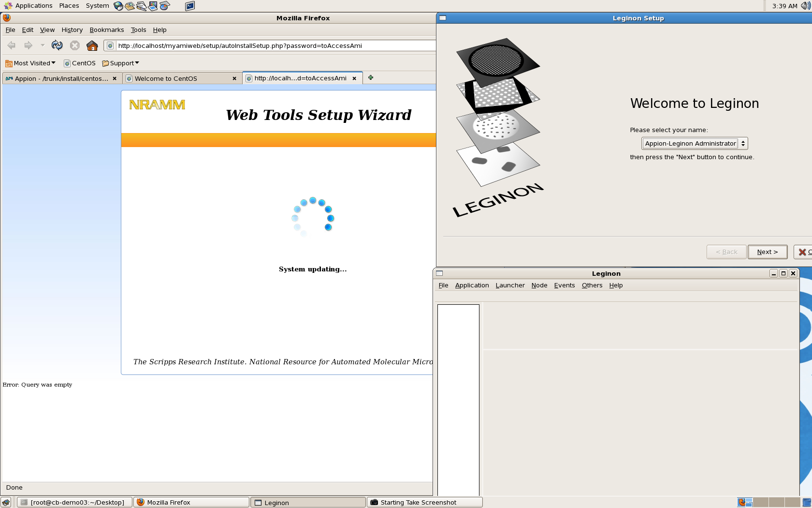
Task: Click the Firefox Home icon
Action: [x=92, y=45]
